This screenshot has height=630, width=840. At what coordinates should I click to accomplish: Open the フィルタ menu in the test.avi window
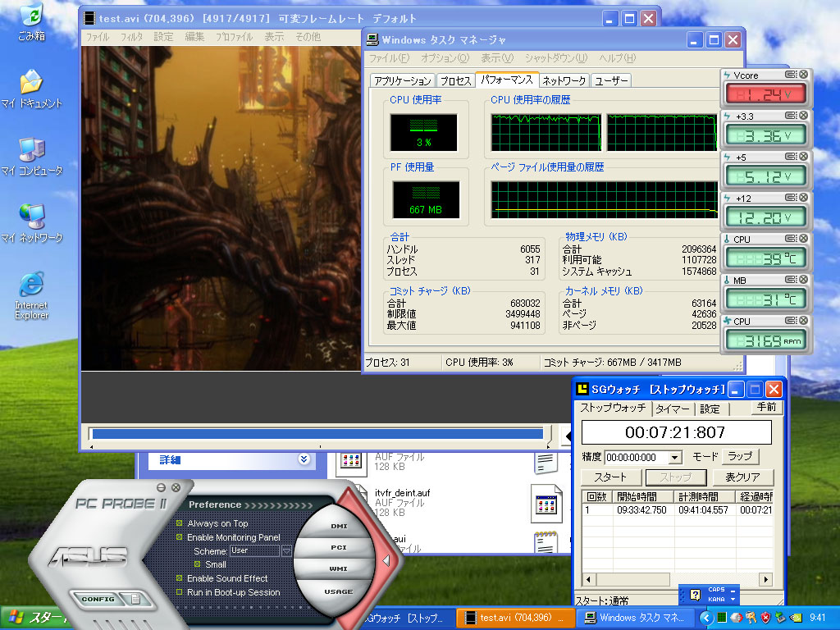[x=131, y=36]
